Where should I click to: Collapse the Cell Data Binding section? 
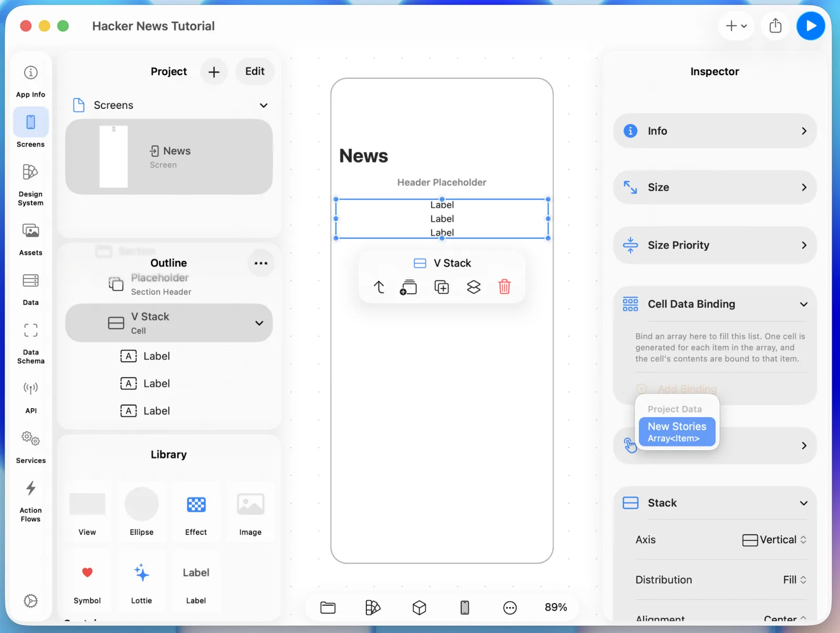click(803, 304)
